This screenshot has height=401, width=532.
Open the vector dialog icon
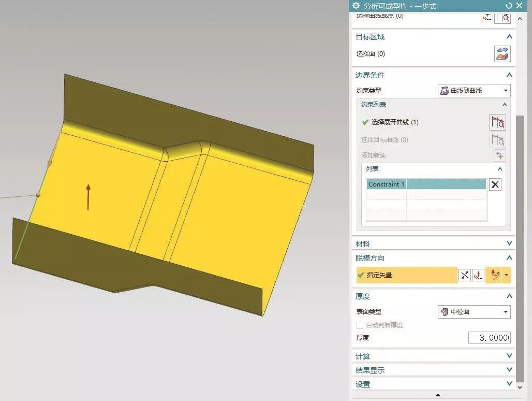click(x=478, y=275)
